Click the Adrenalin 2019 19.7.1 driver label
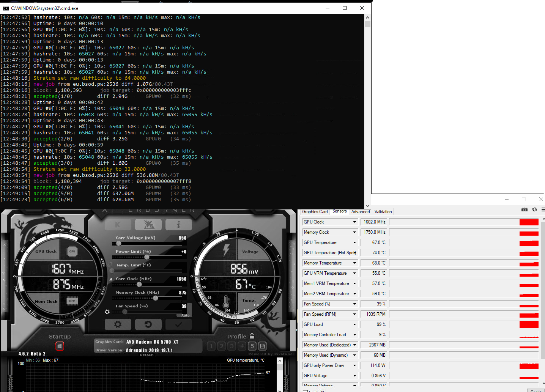This screenshot has width=545, height=392. (149, 350)
